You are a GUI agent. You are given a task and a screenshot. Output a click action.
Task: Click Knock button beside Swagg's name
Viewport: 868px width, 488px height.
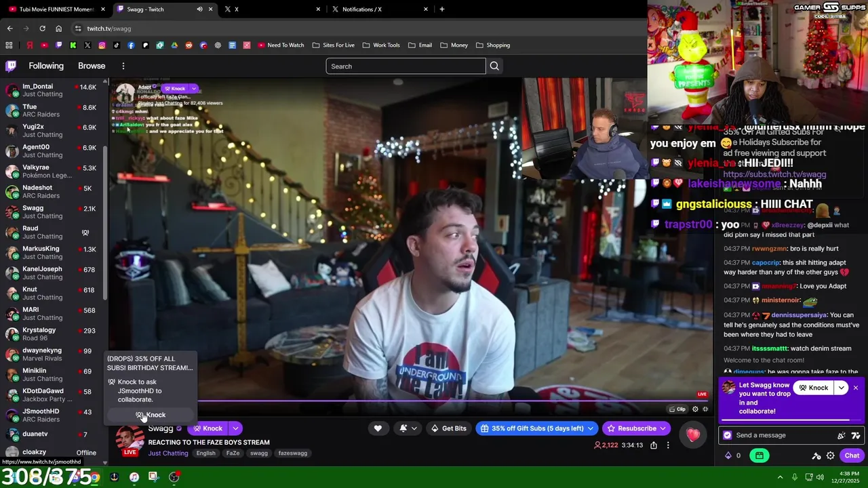tap(208, 428)
